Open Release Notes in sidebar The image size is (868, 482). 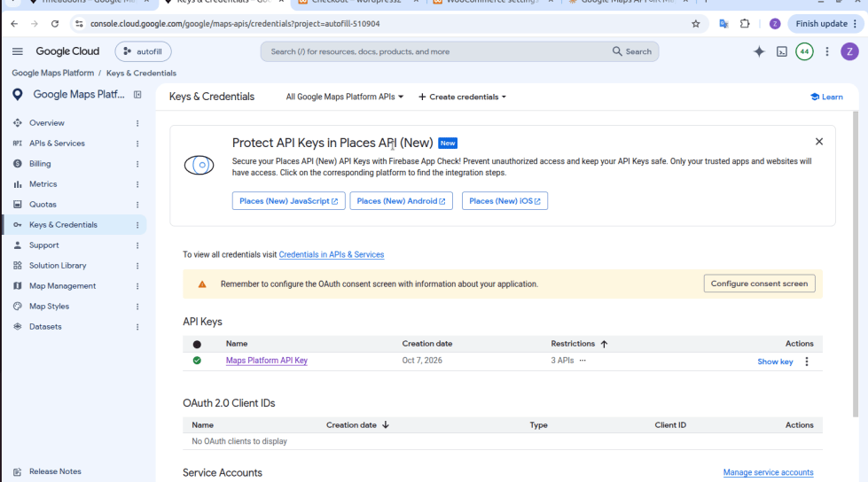55,471
